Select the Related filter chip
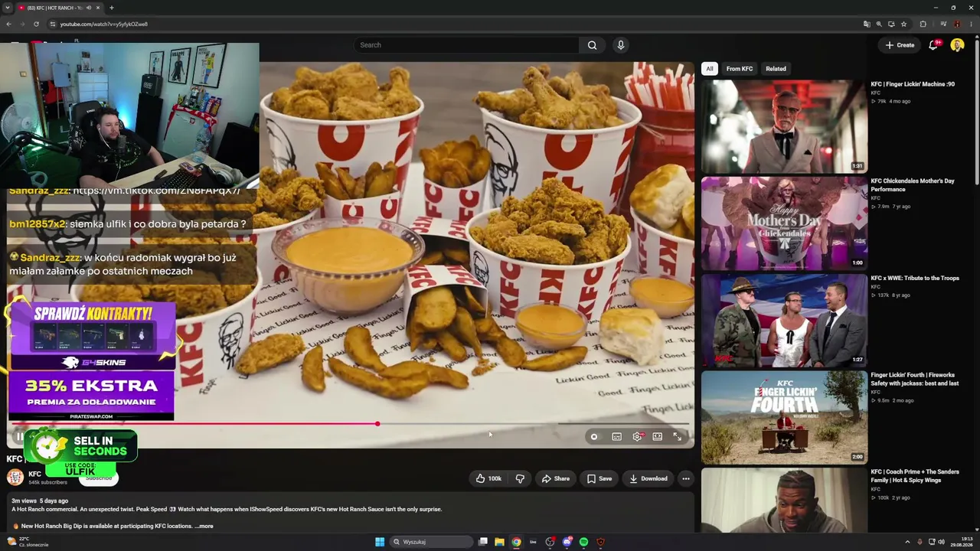This screenshot has width=980, height=551. tap(776, 69)
